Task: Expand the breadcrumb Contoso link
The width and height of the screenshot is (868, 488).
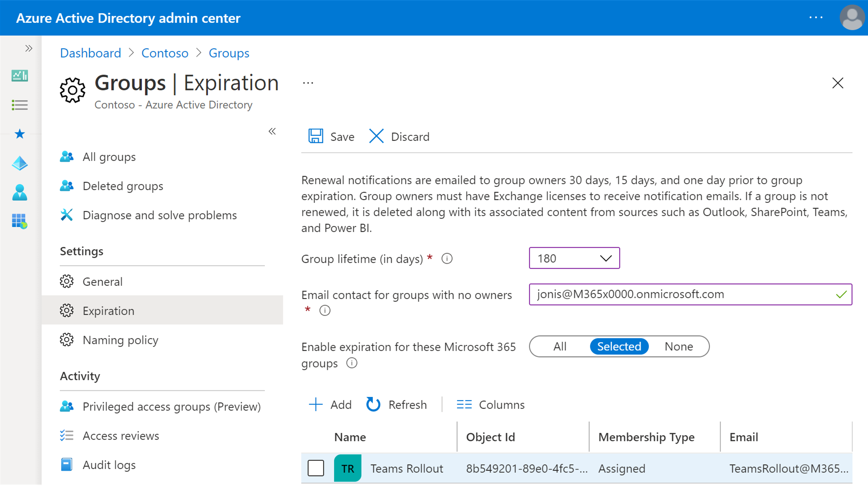Action: point(164,53)
